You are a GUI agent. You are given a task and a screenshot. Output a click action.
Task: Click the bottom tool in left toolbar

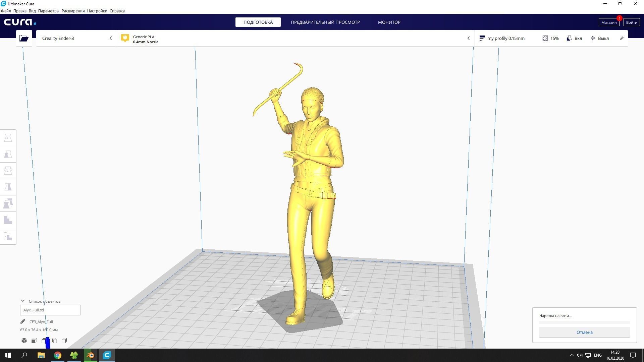click(x=8, y=236)
